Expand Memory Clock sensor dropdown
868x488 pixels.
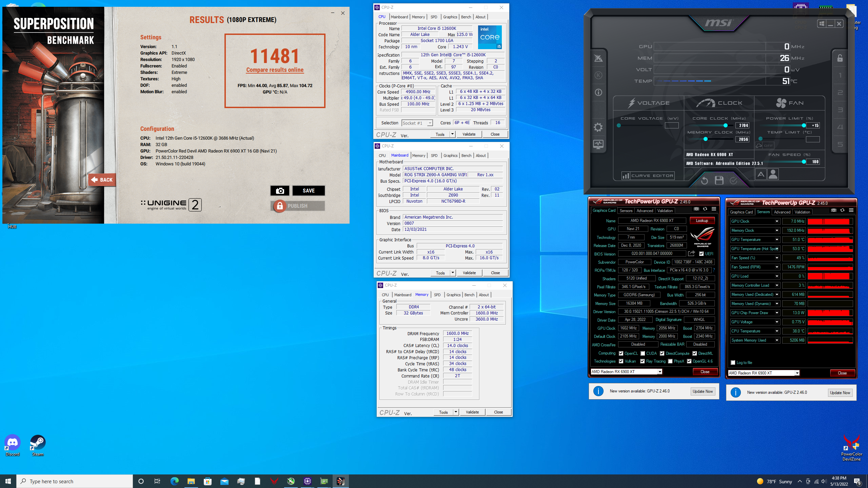777,230
